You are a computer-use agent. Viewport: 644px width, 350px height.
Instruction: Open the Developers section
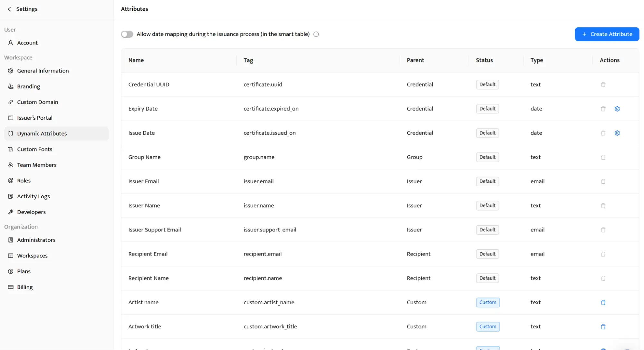(31, 212)
